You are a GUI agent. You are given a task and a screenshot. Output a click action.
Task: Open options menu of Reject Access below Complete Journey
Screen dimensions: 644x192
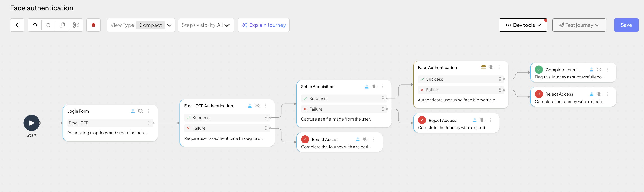tap(607, 94)
